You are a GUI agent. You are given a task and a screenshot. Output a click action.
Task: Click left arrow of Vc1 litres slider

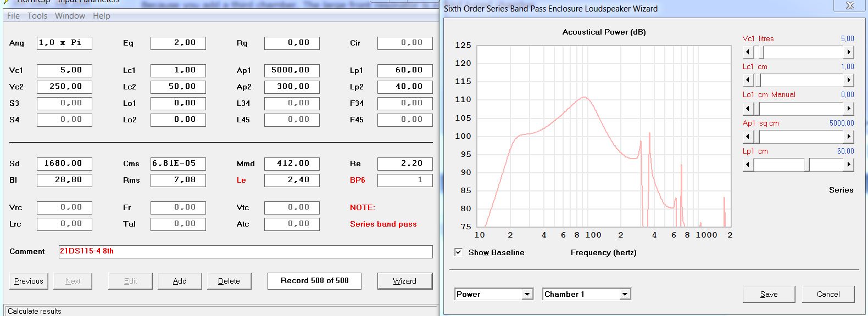pyautogui.click(x=748, y=52)
